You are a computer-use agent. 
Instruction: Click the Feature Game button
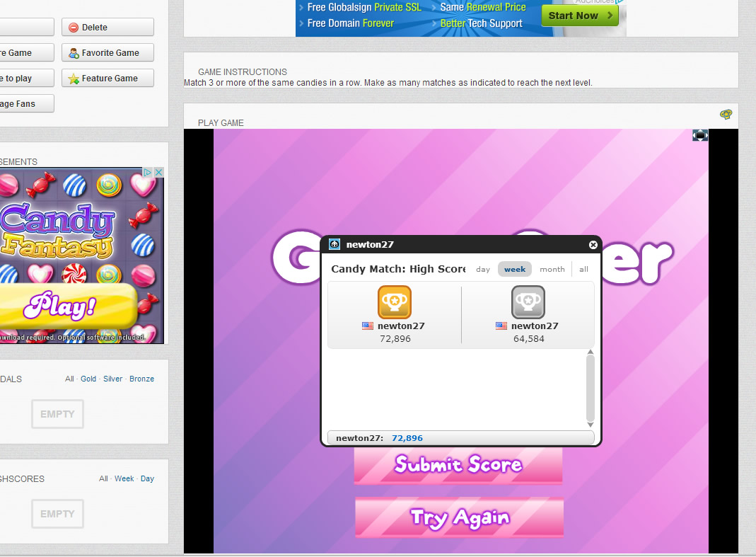pos(107,78)
